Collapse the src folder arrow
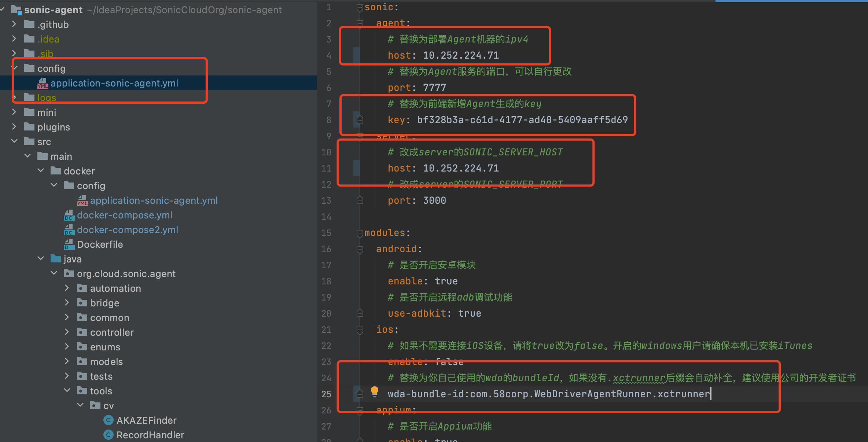The height and width of the screenshot is (442, 868). point(14,141)
